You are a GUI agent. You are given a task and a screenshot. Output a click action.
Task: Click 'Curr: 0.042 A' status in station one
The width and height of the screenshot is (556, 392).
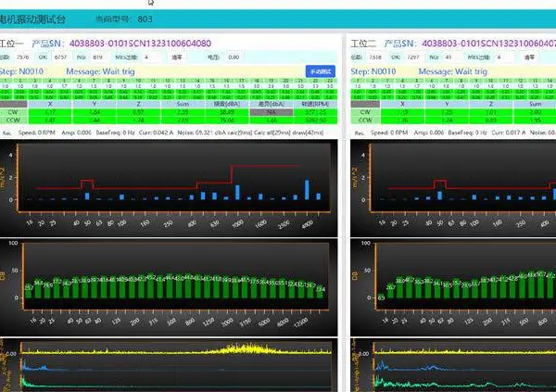[156, 133]
